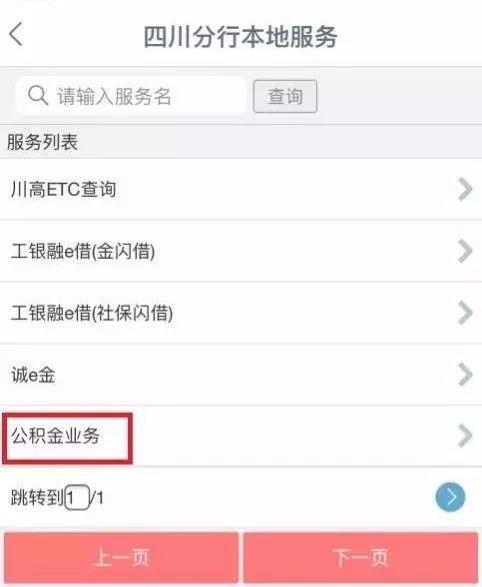Open 川高ETC查询 service
The height and width of the screenshot is (587, 482).
tap(241, 189)
